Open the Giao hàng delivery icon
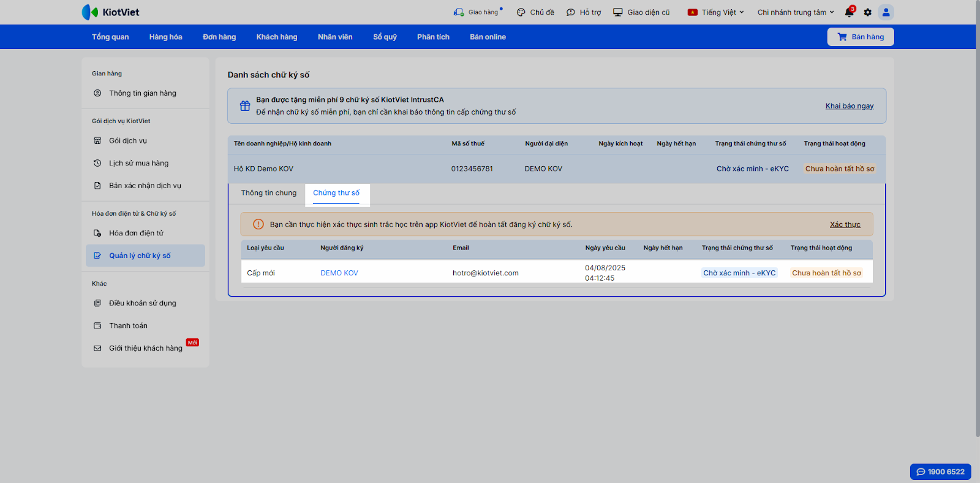The width and height of the screenshot is (980, 483). 459,12
